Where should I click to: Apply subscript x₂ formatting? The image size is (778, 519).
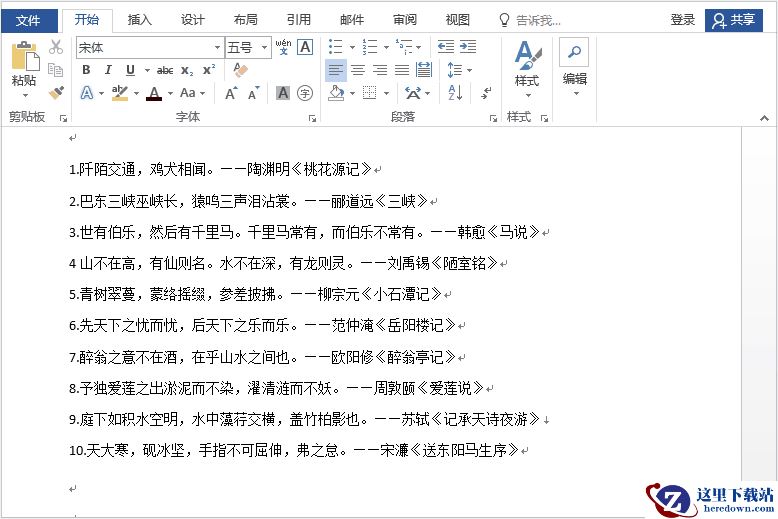[187, 70]
